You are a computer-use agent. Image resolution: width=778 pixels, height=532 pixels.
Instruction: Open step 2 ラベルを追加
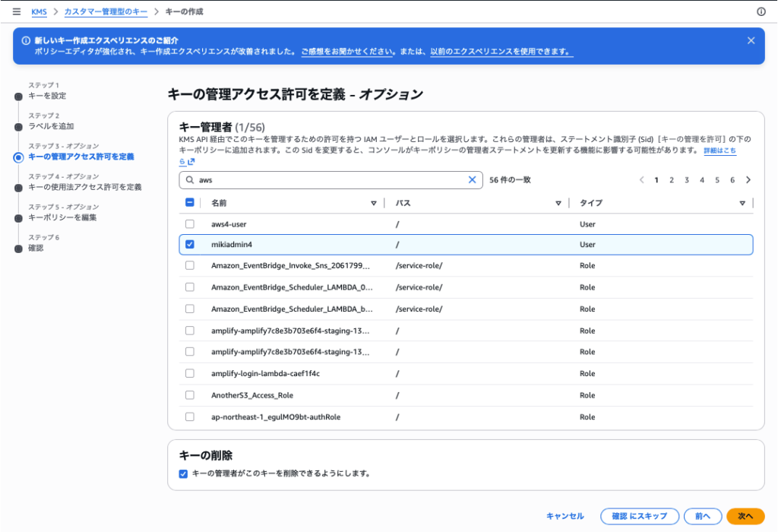point(51,126)
